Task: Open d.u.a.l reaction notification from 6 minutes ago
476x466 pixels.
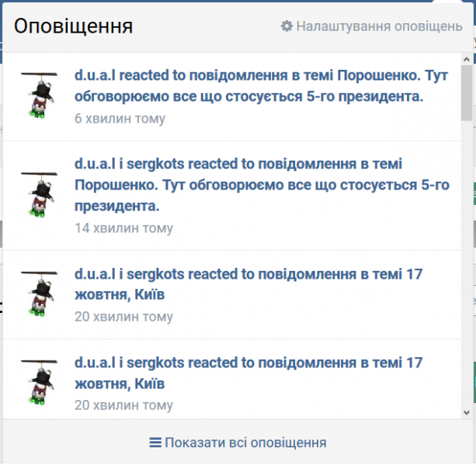Action: coord(261,86)
